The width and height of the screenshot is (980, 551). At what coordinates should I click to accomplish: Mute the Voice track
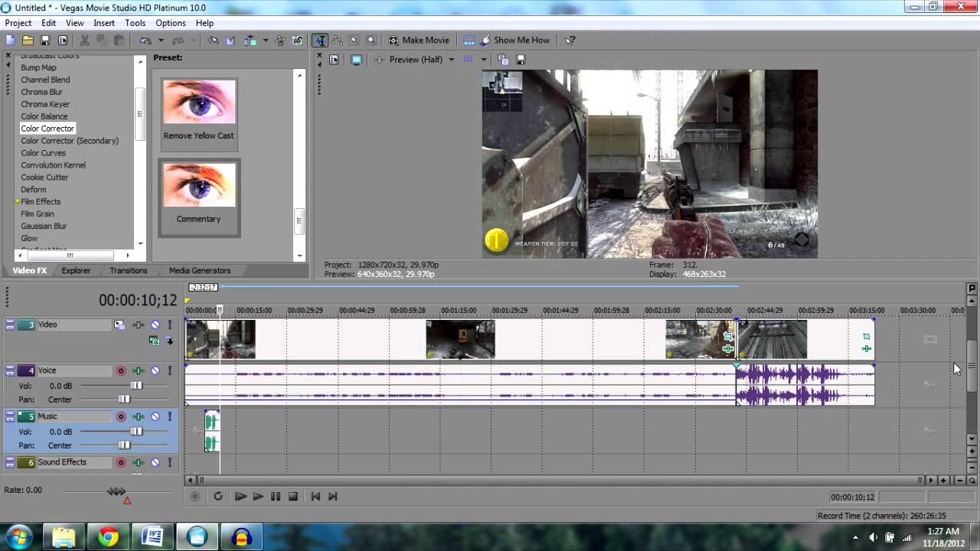pos(155,370)
